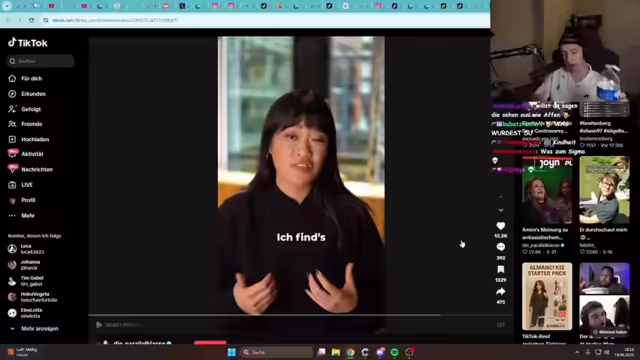This screenshot has height=360, width=640.
Task: Go to the next video with down chevron
Action: [x=501, y=210]
